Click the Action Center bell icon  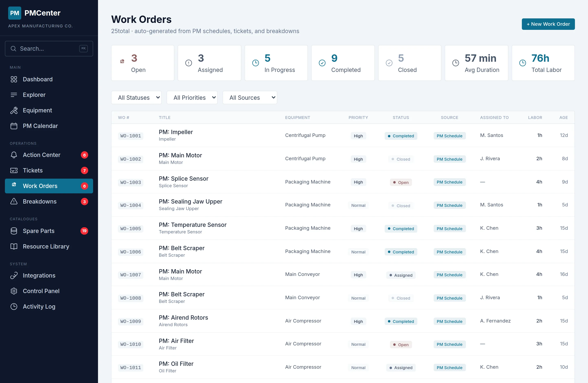(x=14, y=155)
